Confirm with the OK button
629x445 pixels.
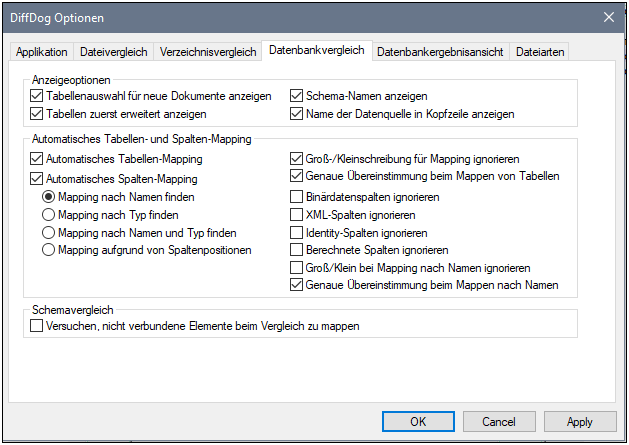418,421
